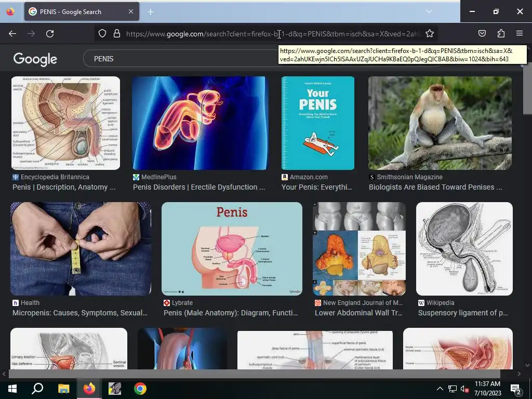Focus the Firefox address bar URL
This screenshot has height=399, width=532.
point(272,34)
